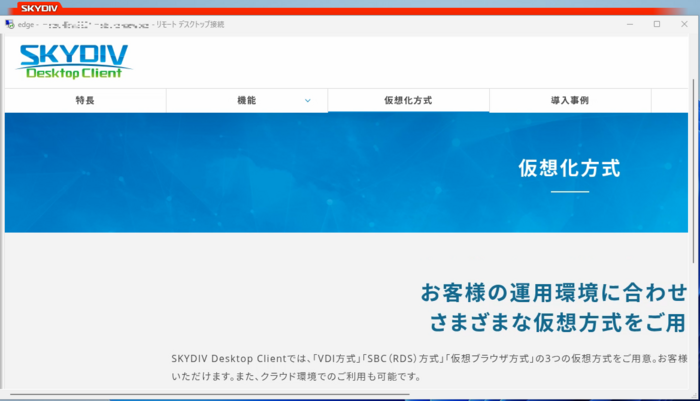The height and width of the screenshot is (401, 700).
Task: Click the vertical scrollbar of the page
Action: (693, 171)
